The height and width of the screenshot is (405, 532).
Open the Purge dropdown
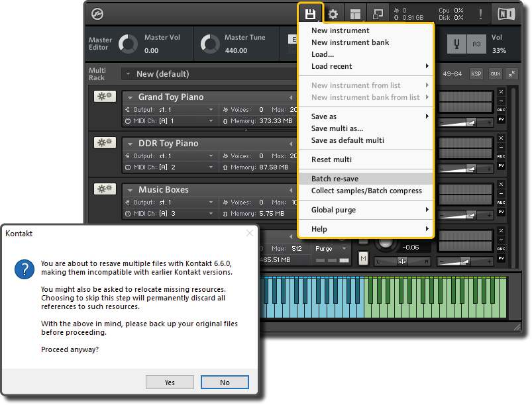click(331, 248)
